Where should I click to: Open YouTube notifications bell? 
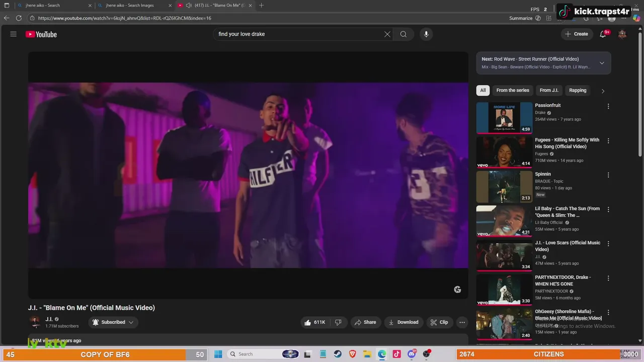[x=603, y=34]
